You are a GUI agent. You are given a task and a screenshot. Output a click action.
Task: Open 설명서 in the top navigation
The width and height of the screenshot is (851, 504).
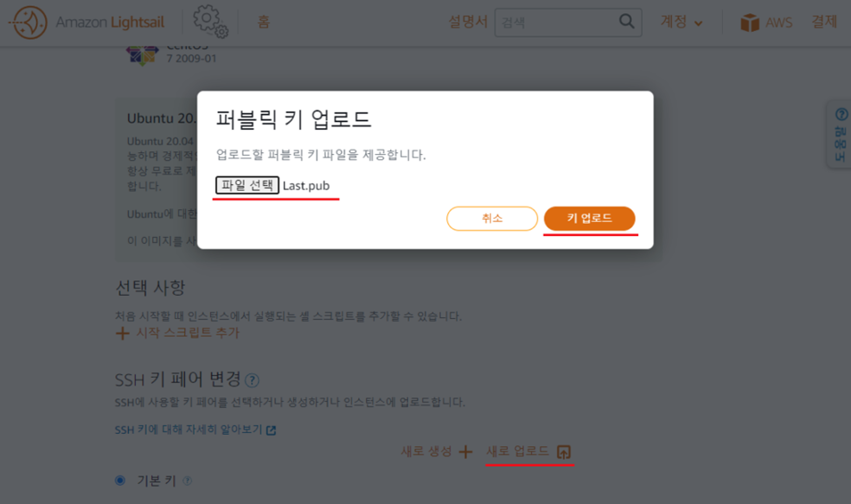coord(468,22)
